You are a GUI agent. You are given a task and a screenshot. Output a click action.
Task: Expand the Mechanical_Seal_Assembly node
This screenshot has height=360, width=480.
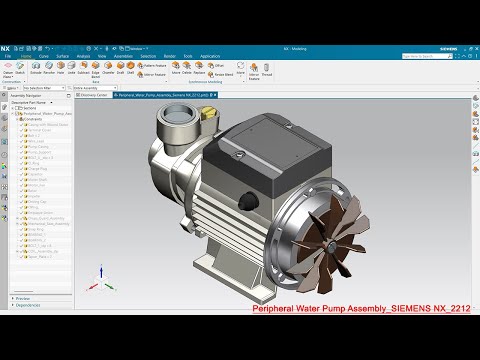17,224
